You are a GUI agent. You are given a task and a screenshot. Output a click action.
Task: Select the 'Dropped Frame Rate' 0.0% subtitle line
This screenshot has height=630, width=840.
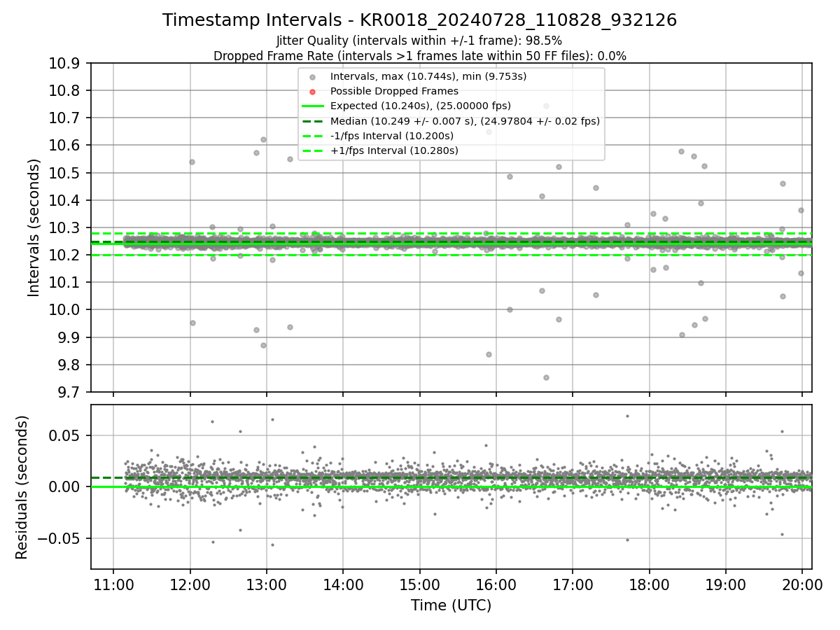click(419, 56)
